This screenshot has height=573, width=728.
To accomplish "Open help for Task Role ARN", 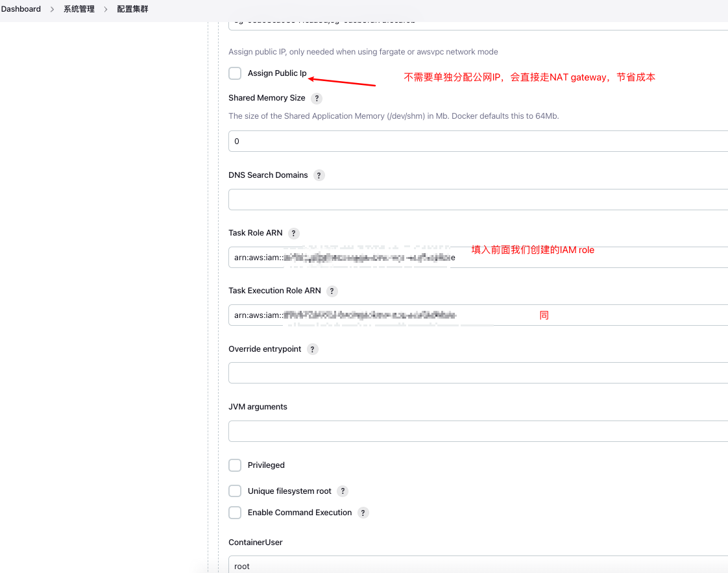I will coord(293,233).
